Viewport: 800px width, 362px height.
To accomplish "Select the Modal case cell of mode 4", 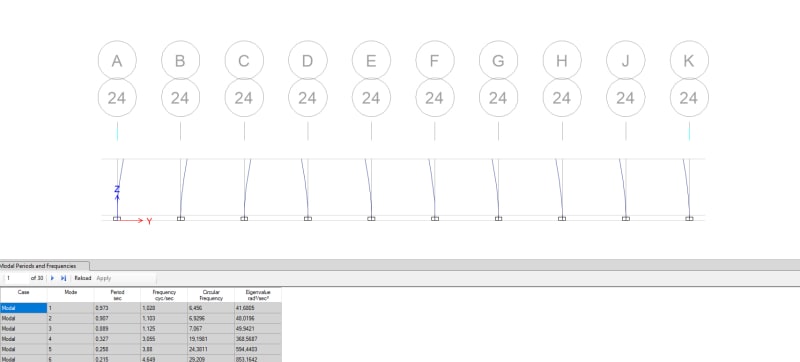I will (23, 339).
